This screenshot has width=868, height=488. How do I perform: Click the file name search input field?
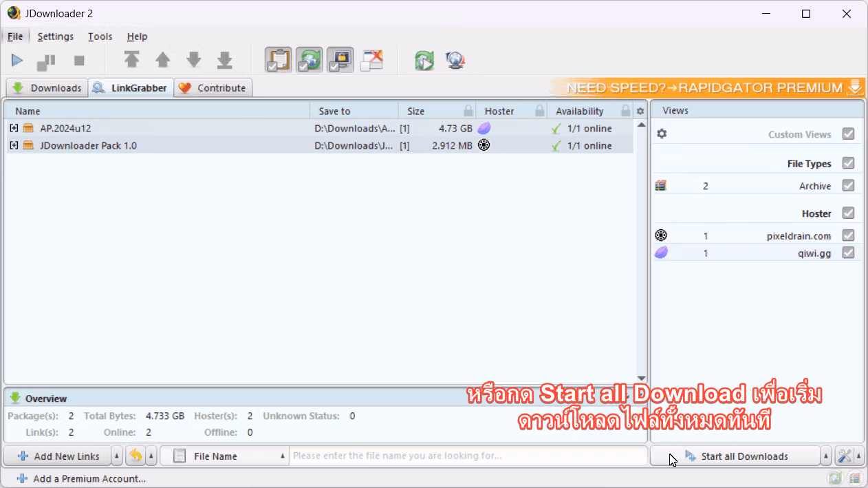coord(468,456)
